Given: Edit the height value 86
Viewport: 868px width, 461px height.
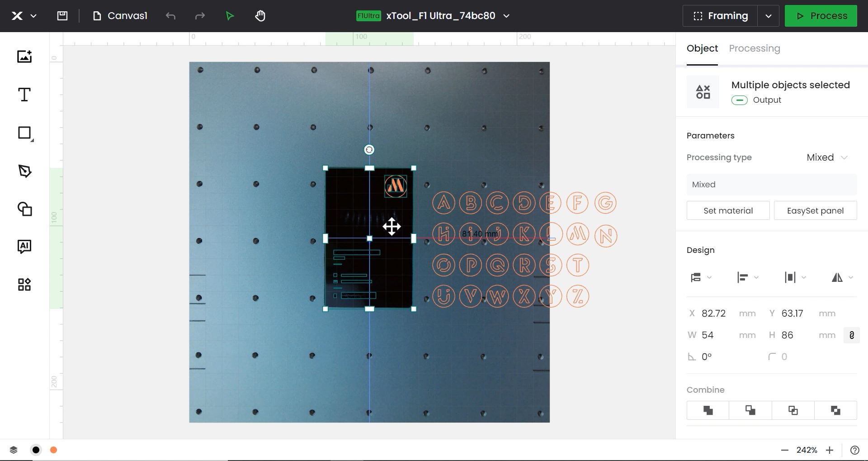Looking at the screenshot, I should click(x=788, y=335).
